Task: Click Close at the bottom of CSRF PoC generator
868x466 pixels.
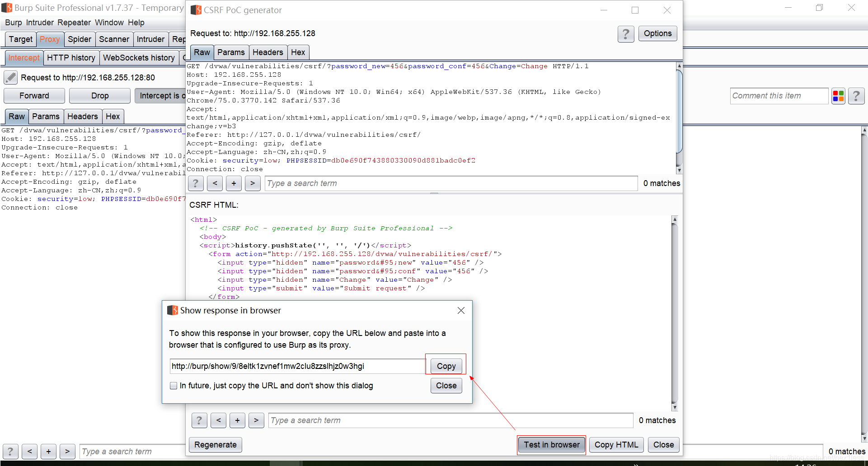Action: (664, 445)
